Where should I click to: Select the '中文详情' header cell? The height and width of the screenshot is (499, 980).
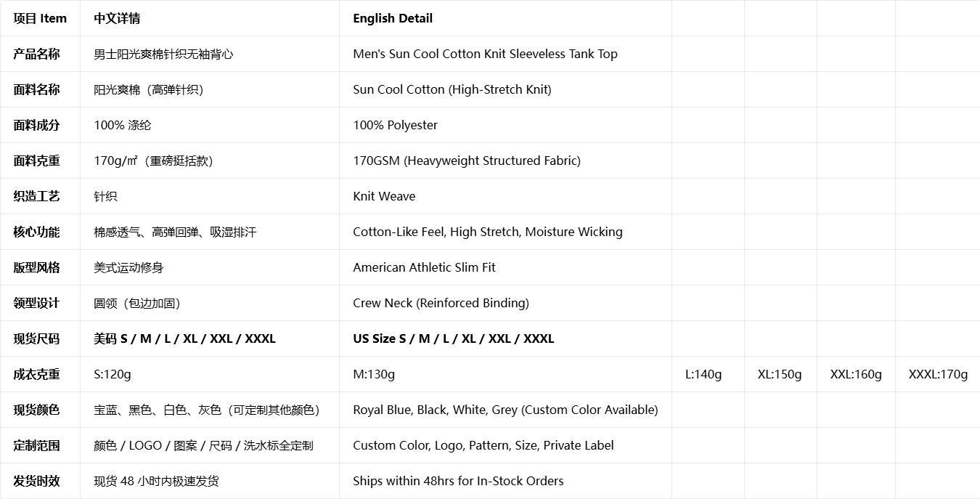(x=210, y=18)
